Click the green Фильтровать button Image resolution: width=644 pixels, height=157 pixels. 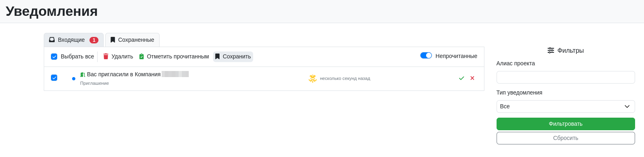(x=565, y=124)
